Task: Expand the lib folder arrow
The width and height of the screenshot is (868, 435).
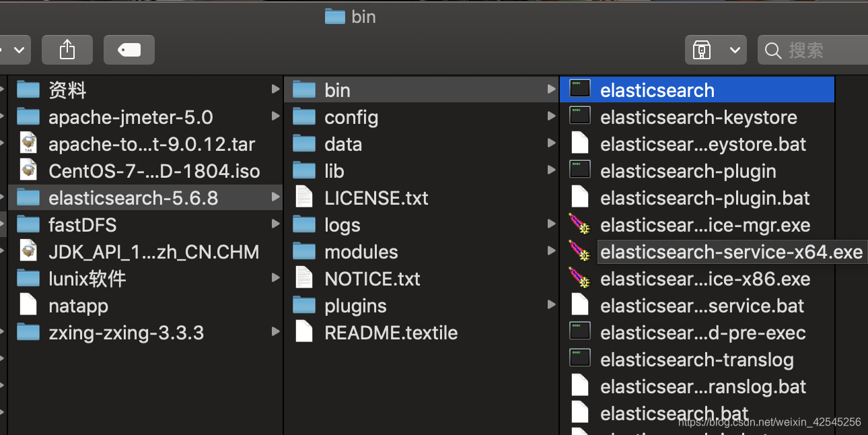Action: pyautogui.click(x=552, y=170)
